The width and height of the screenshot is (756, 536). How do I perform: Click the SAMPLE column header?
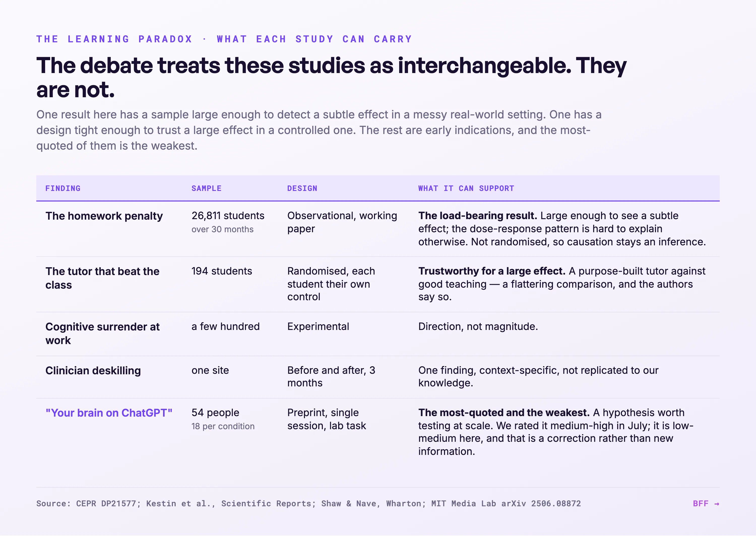coord(206,188)
